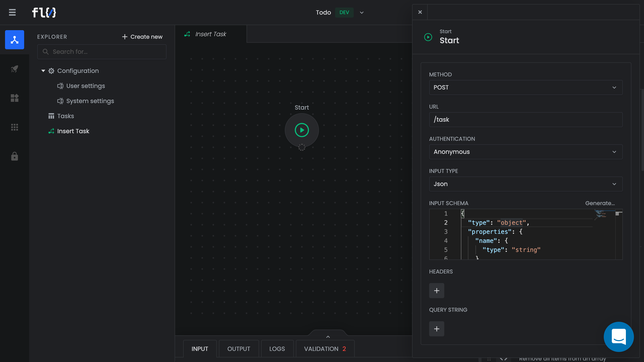644x362 pixels.
Task: Expand the bottom panel with chevron
Action: coord(328,336)
